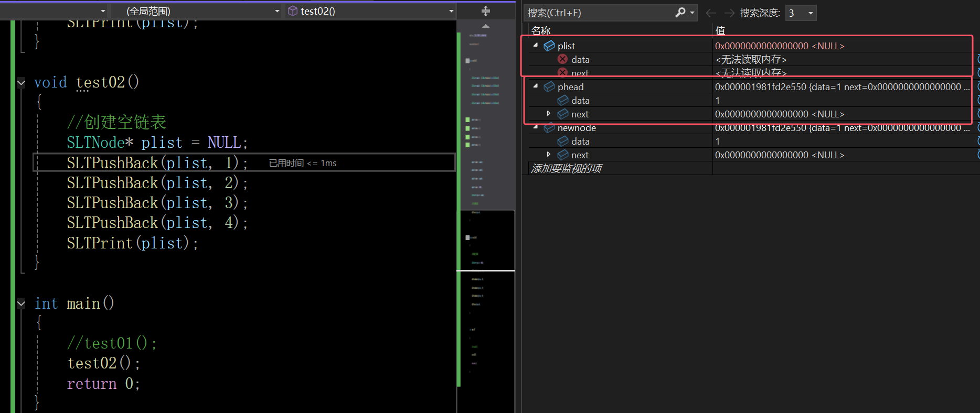Image resolution: width=980 pixels, height=413 pixels.
Task: Click the code line SLTPushBack(plist, 1);
Action: [157, 163]
